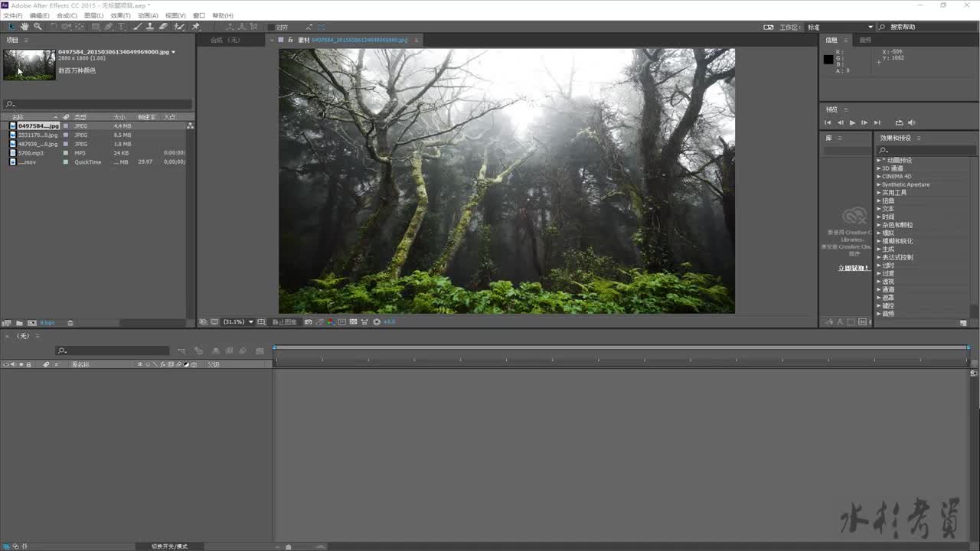Switch to the 合成 (无) tab

[x=225, y=40]
